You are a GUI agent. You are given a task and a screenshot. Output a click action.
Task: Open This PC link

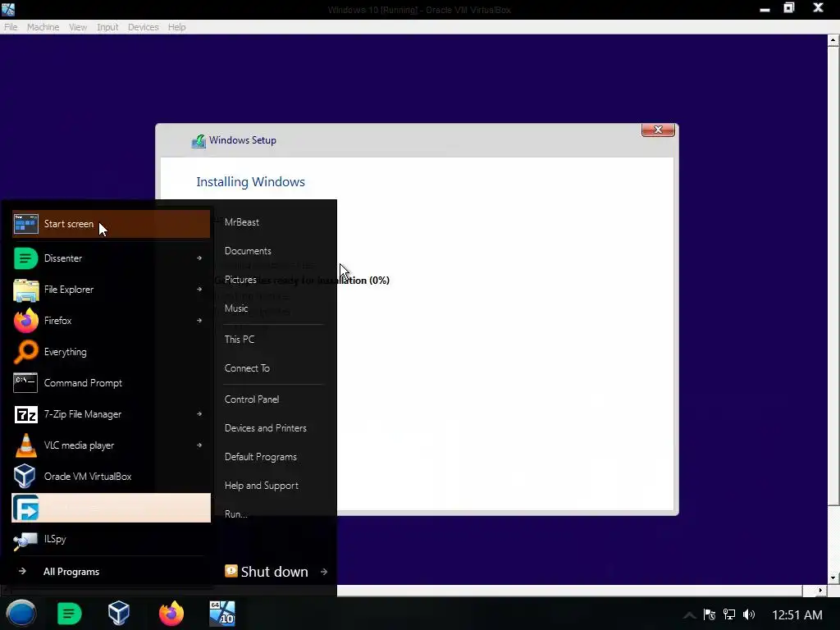(x=239, y=340)
